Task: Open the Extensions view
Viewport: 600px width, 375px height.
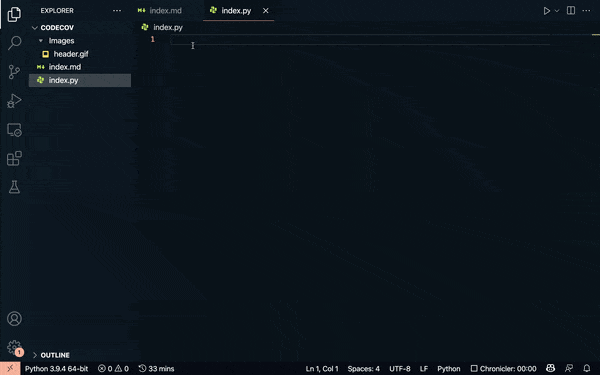Action: click(x=14, y=158)
